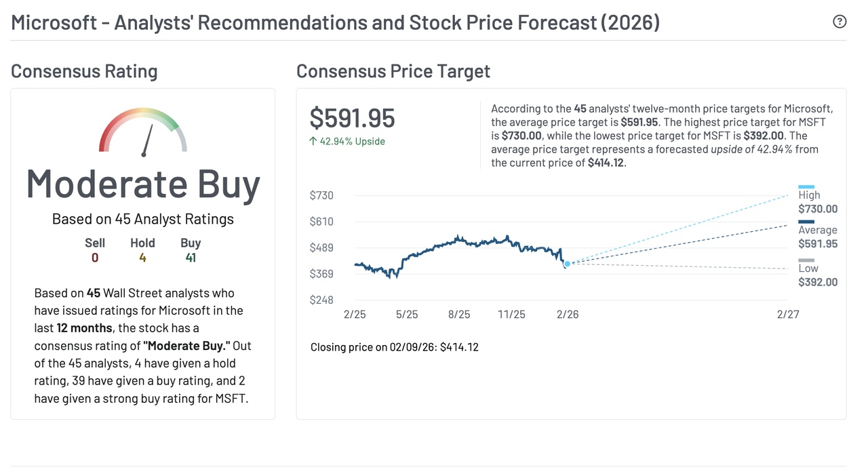Click the 8/25 date axis label

459,315
